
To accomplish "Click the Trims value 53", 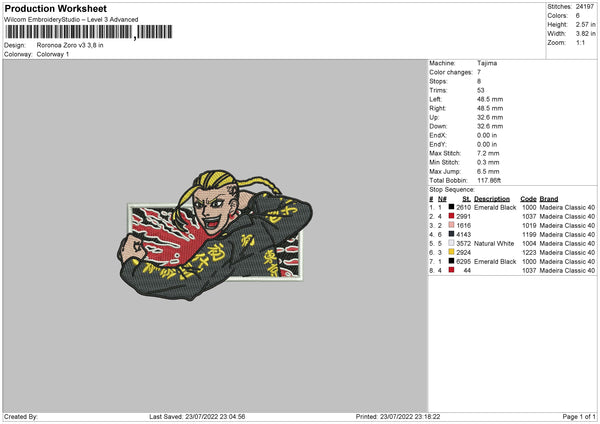I will click(x=481, y=90).
